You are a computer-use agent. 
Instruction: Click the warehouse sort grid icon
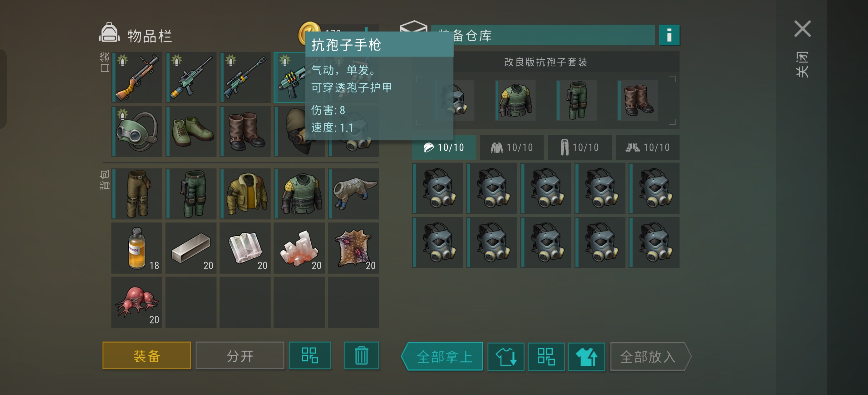(x=546, y=357)
